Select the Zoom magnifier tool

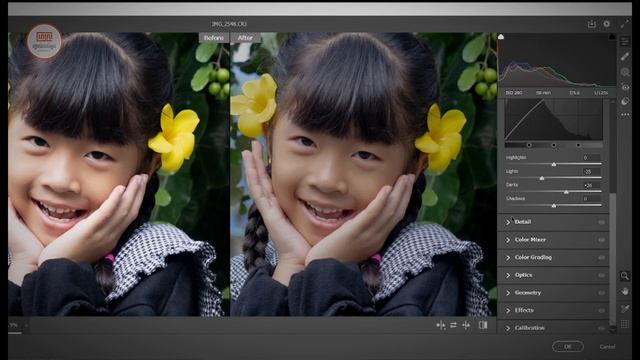(x=624, y=276)
